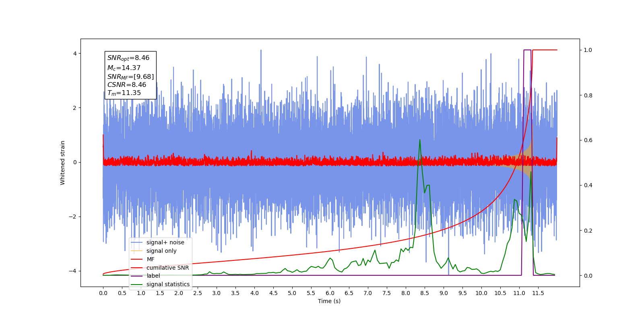
Task: Click the 'Time (s)' x-axis label
Action: click(329, 301)
